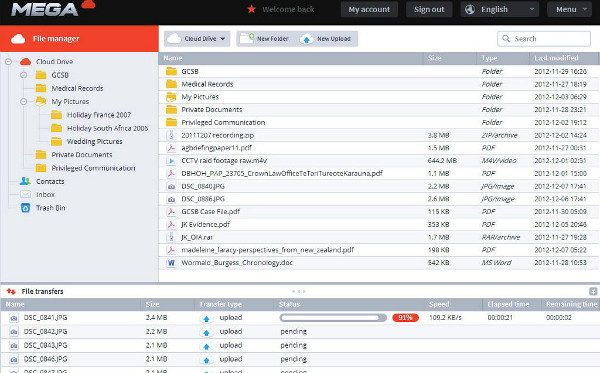Open Contacts via the people icon
Viewport: 600px width, 373px height.
click(25, 181)
